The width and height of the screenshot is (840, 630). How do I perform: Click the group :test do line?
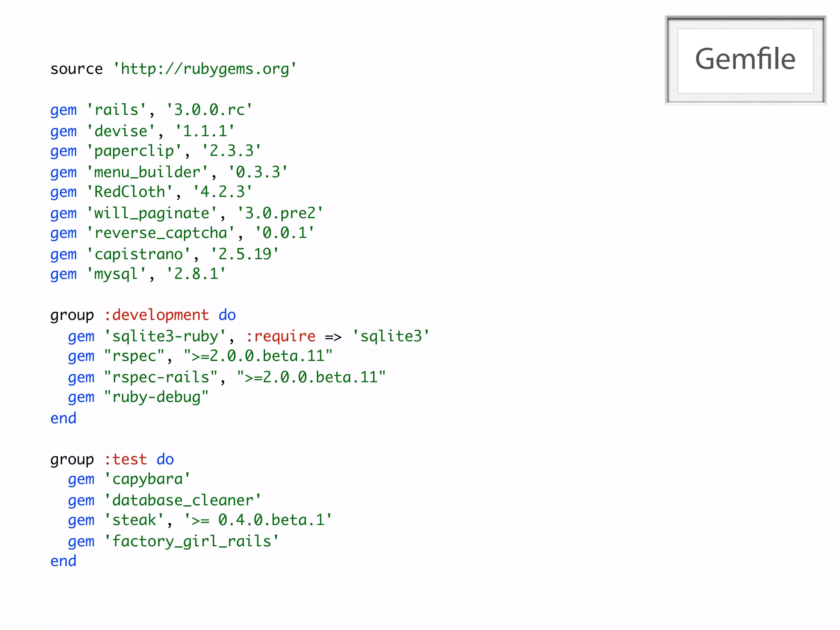click(x=112, y=459)
